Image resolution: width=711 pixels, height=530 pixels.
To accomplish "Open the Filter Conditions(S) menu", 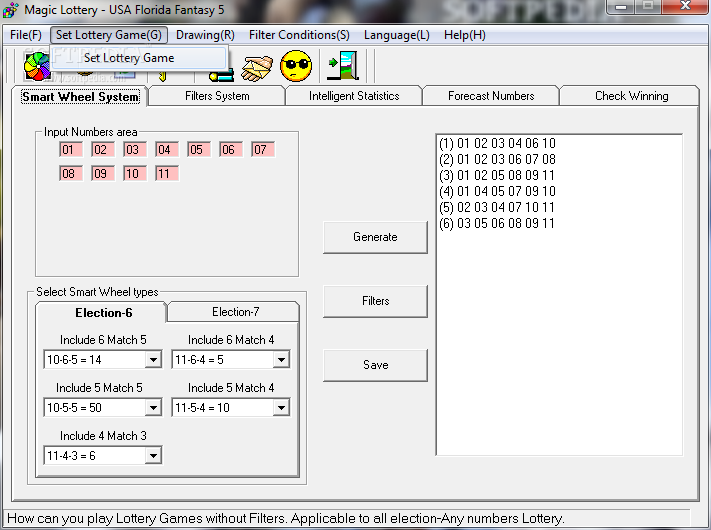I will (x=299, y=35).
